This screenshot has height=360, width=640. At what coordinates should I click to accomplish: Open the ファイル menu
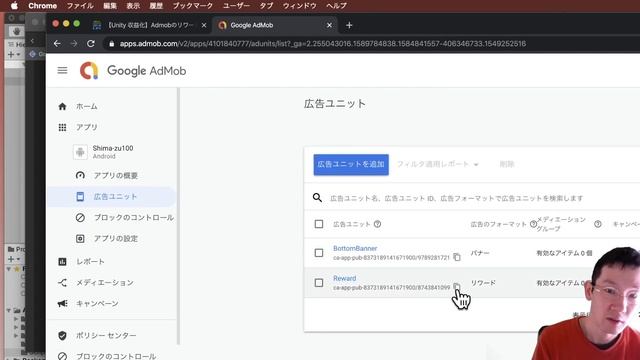pos(80,6)
